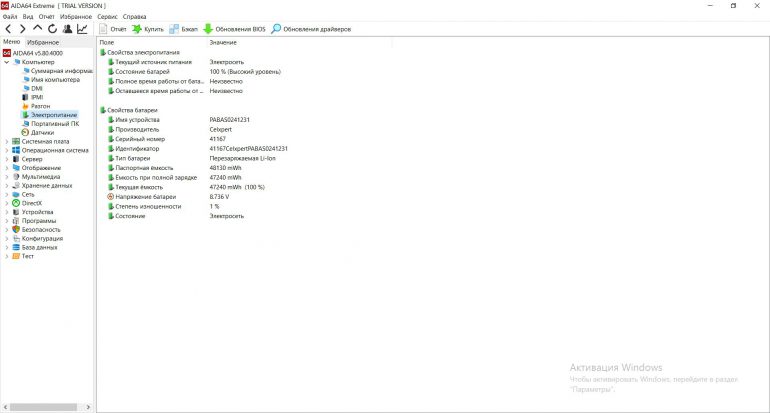The image size is (770, 413).
Task: Click the Купить buy button
Action: 148,29
